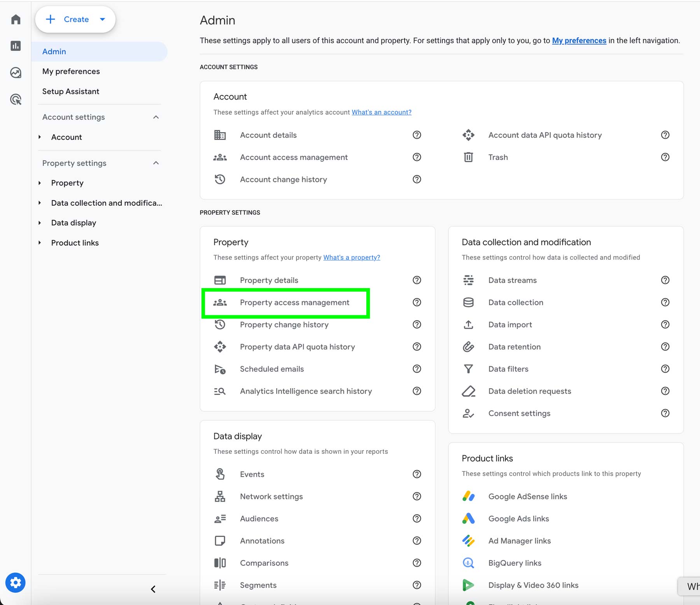Viewport: 700px width, 605px height.
Task: Open the Trash option with its bin icon
Action: pos(498,157)
